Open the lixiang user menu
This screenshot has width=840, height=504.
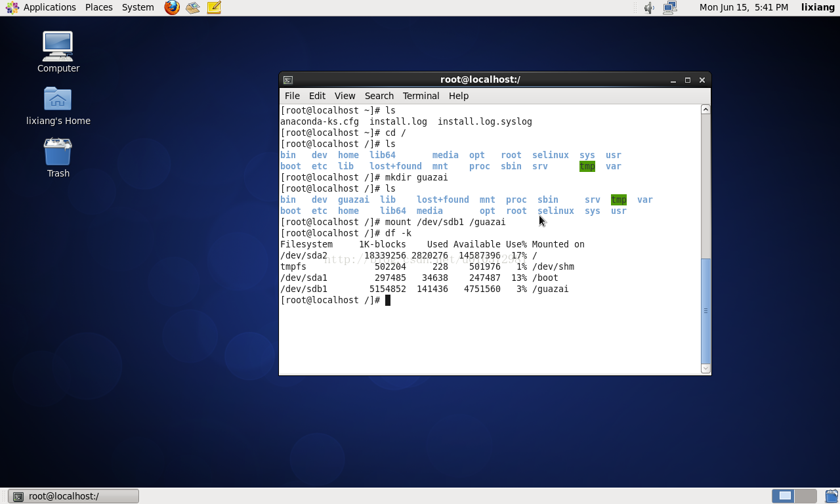[x=818, y=7]
